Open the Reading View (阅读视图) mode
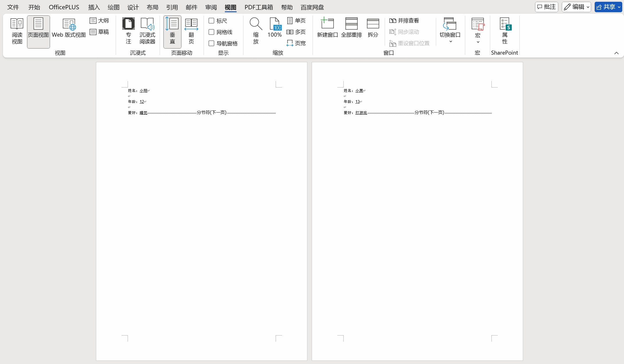624x364 pixels. (17, 31)
